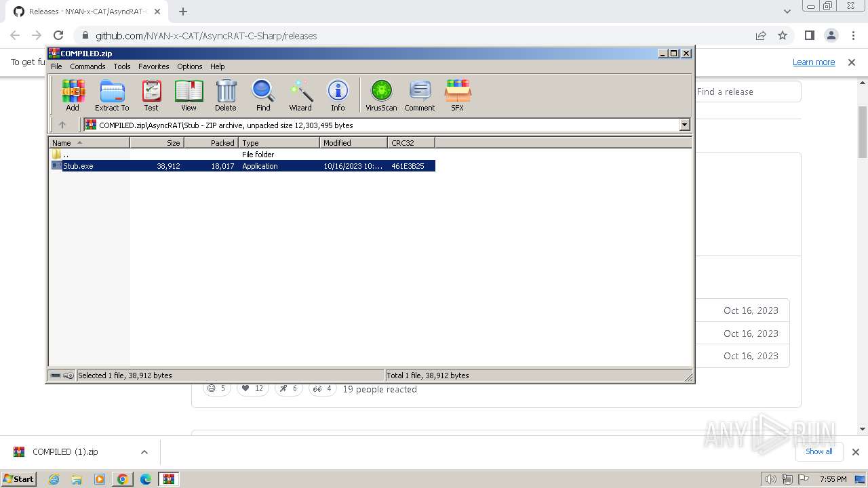Image resolution: width=868 pixels, height=488 pixels.
Task: Open File Explorer taskbar icon
Action: coord(77,479)
